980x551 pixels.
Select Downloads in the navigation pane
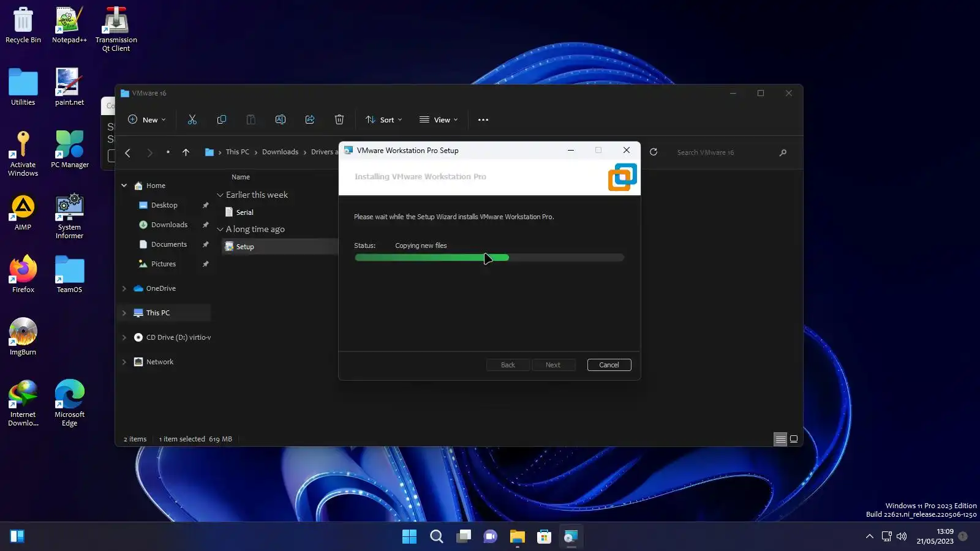(170, 225)
